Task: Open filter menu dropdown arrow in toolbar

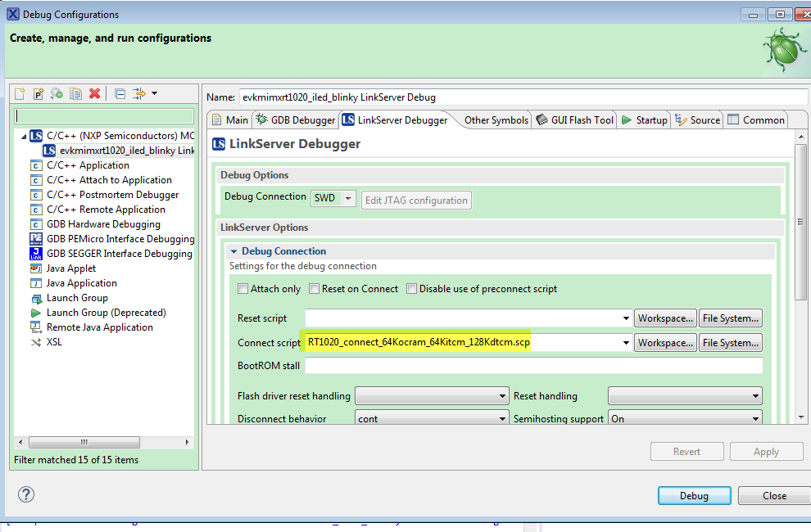Action: [154, 93]
